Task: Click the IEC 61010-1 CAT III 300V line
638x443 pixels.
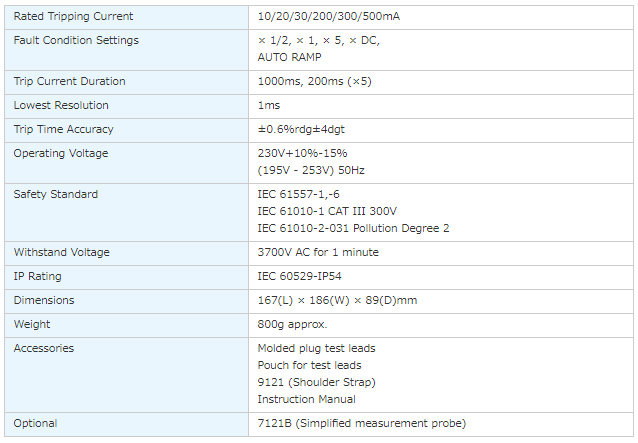Action: pos(327,211)
